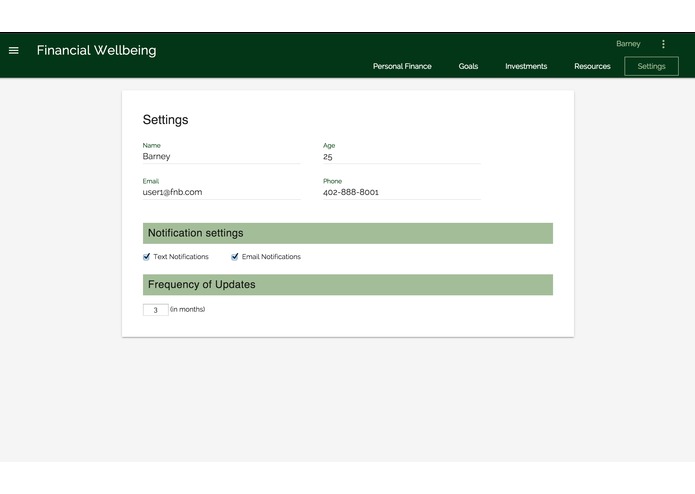The width and height of the screenshot is (695, 494).
Task: Click the Financial Wellbeing title
Action: (97, 51)
